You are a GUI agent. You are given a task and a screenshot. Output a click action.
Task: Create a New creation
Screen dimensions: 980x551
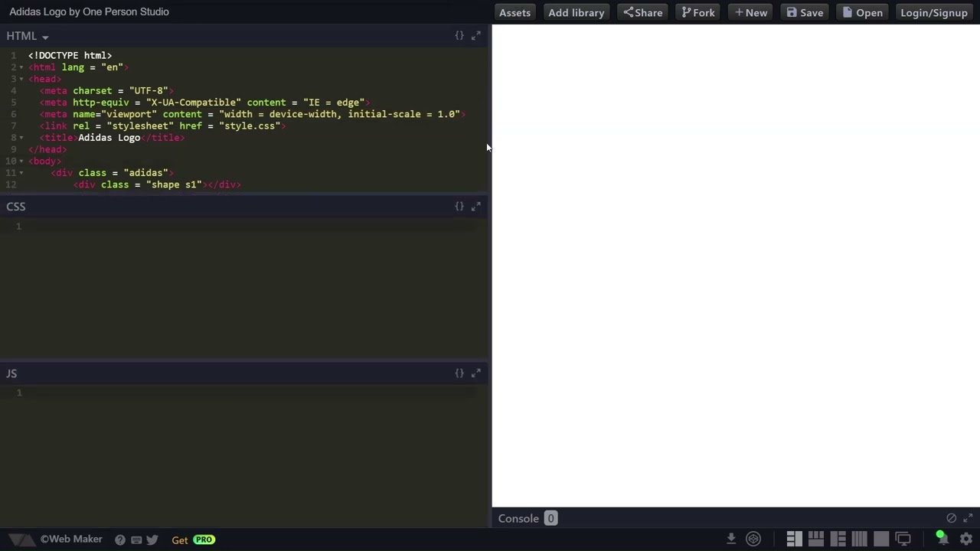click(750, 12)
